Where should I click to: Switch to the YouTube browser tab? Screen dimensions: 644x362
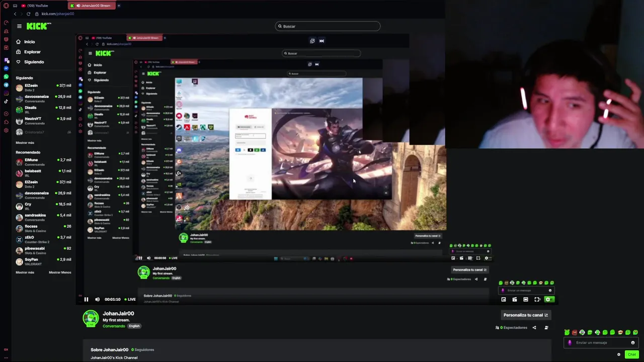point(38,6)
